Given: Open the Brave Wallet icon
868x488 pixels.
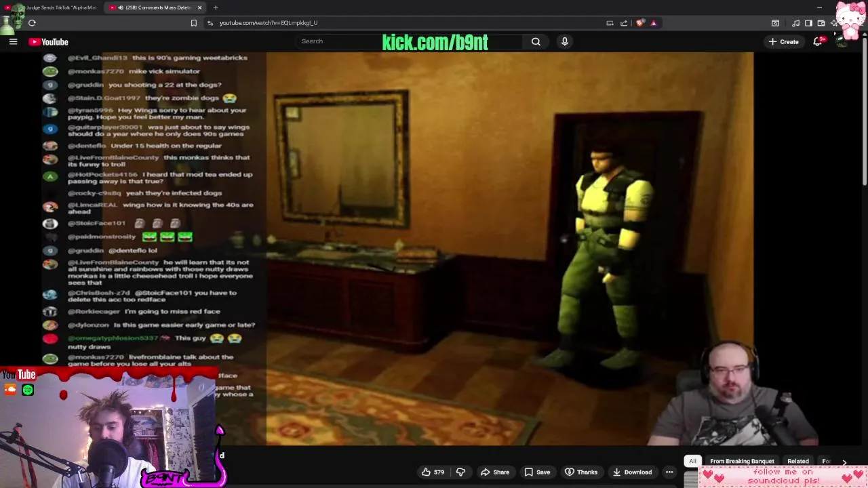Looking at the screenshot, I should [x=821, y=23].
